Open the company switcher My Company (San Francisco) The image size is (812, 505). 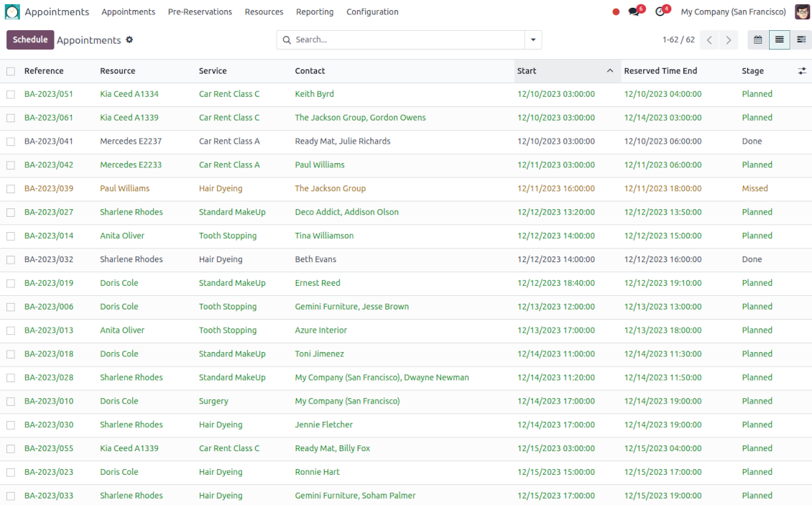[x=733, y=12]
